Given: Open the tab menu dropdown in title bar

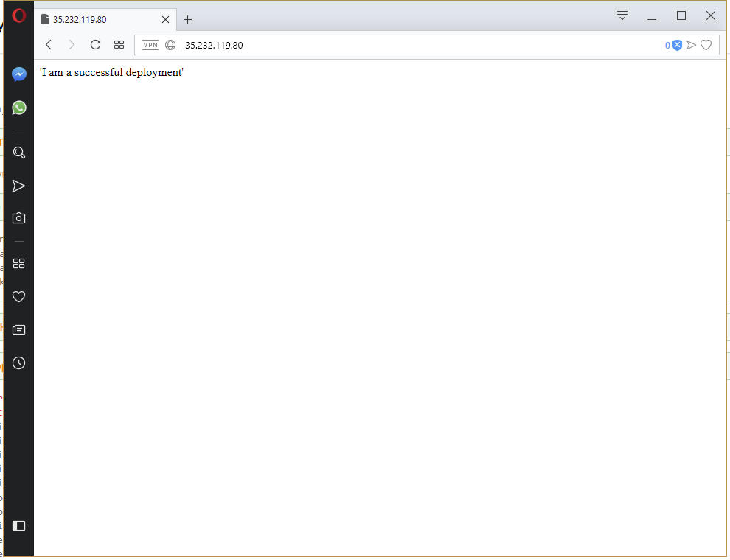Looking at the screenshot, I should pyautogui.click(x=622, y=15).
